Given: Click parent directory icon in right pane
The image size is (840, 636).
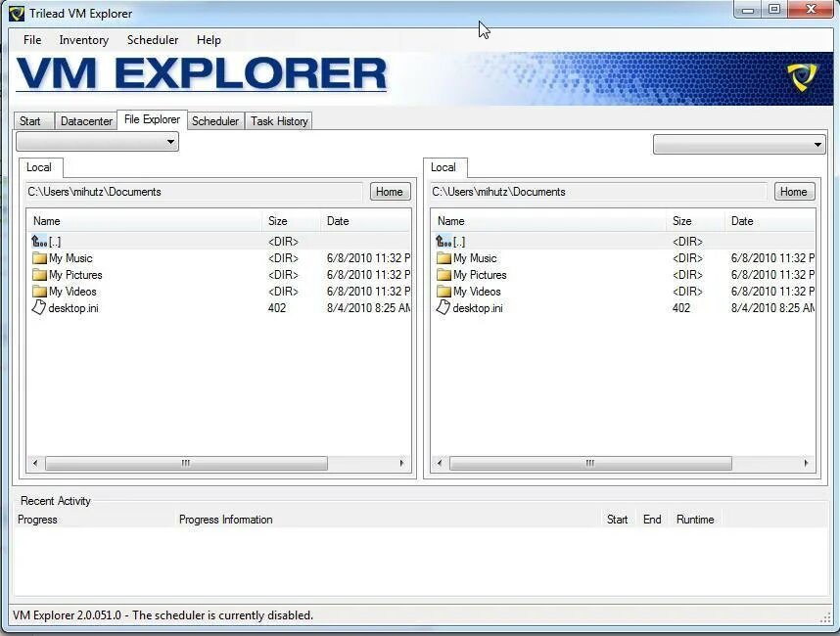Looking at the screenshot, I should pos(443,242).
